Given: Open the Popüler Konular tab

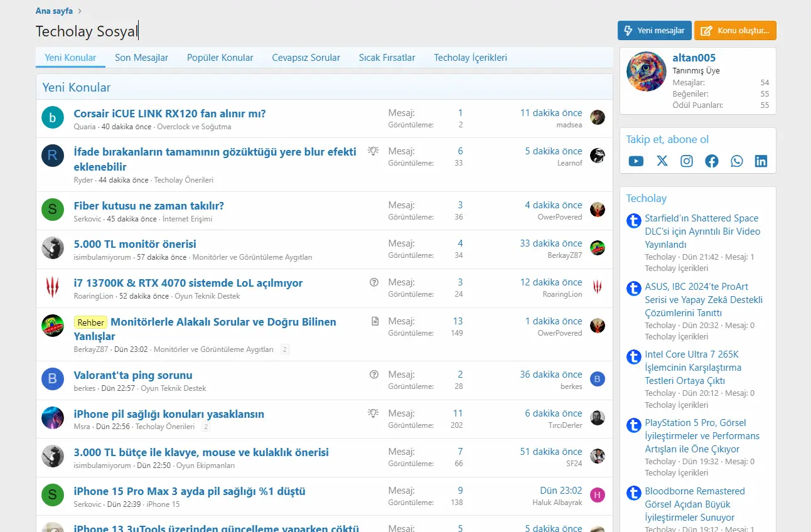Looking at the screenshot, I should tap(220, 58).
